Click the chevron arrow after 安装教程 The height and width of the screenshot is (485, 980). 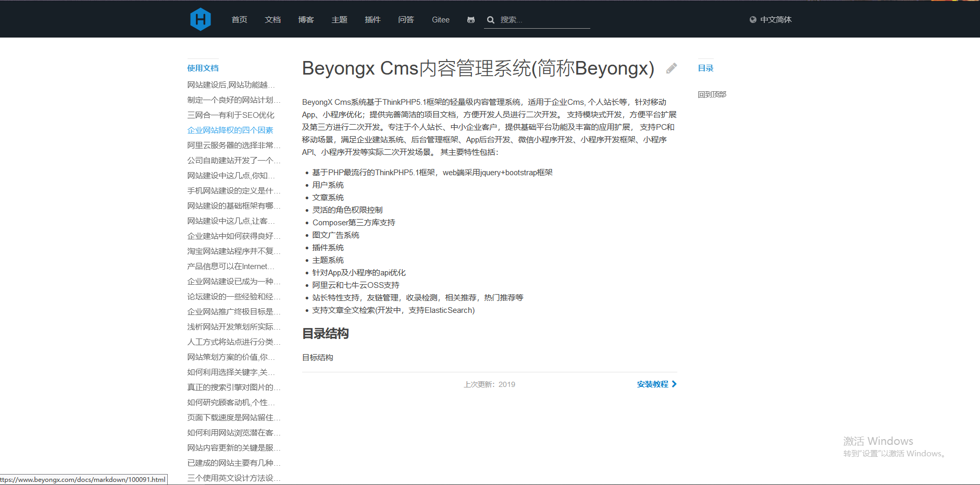[x=674, y=384]
